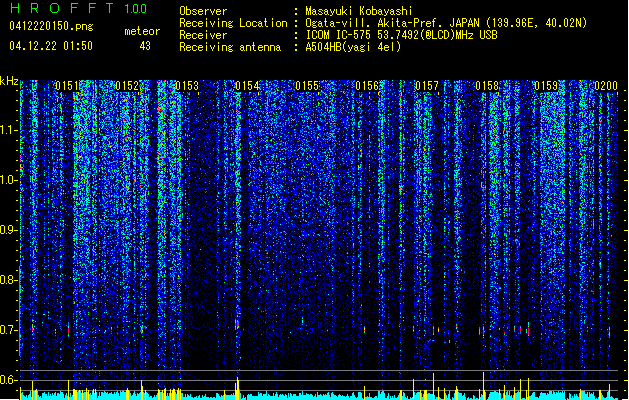The width and height of the screenshot is (629, 400).
Task: Click the 0154 time marker
Action: click(247, 86)
